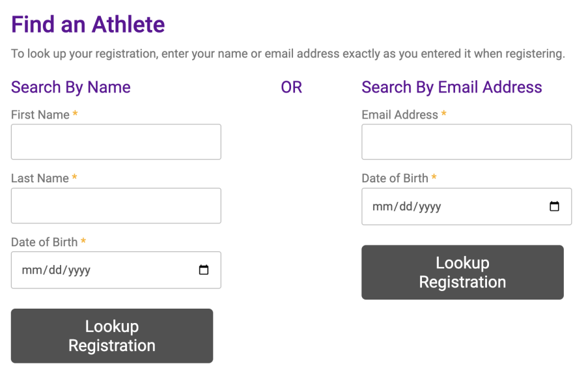Screen dimensions: 586x392
Task: Select day segment in name search birth date
Action: (55, 270)
